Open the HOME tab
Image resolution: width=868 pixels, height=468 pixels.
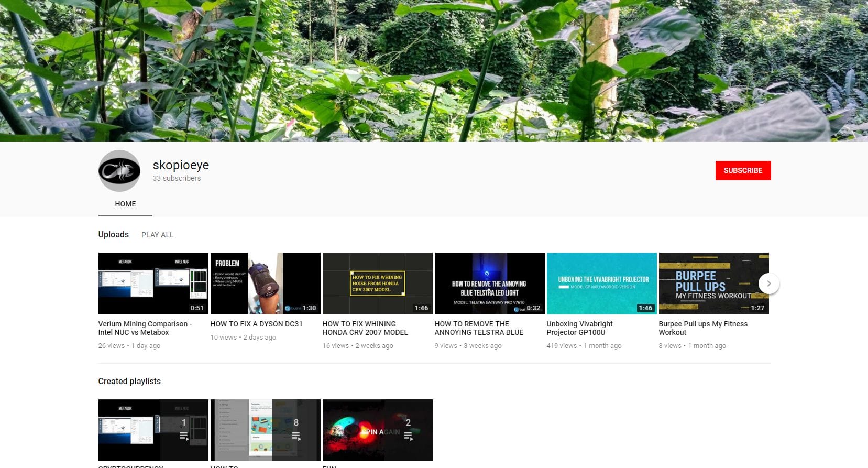point(125,204)
